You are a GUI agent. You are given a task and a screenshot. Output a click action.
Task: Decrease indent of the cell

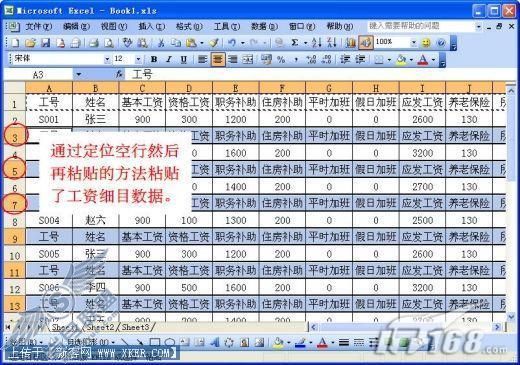[345, 60]
